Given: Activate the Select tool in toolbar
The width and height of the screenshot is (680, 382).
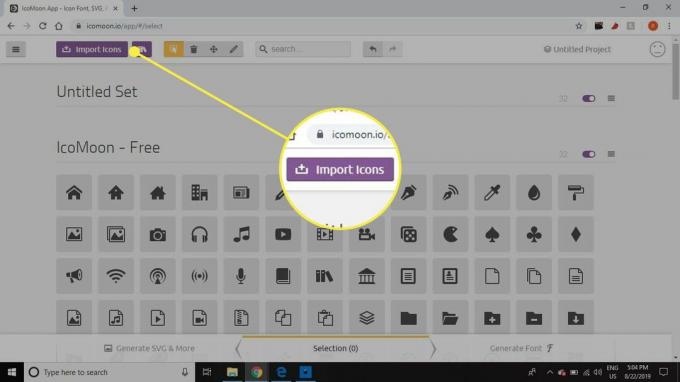Looking at the screenshot, I should [x=173, y=49].
